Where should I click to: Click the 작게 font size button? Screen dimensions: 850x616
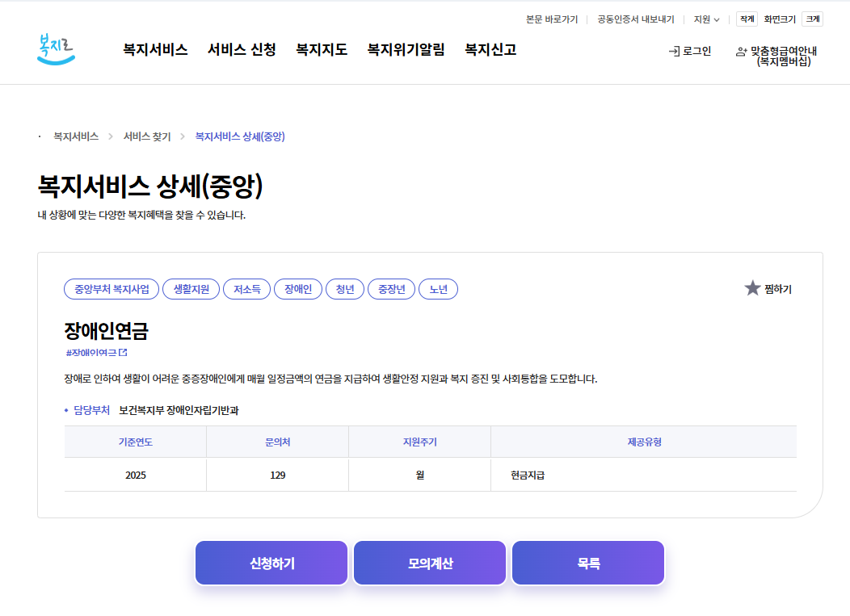[746, 19]
